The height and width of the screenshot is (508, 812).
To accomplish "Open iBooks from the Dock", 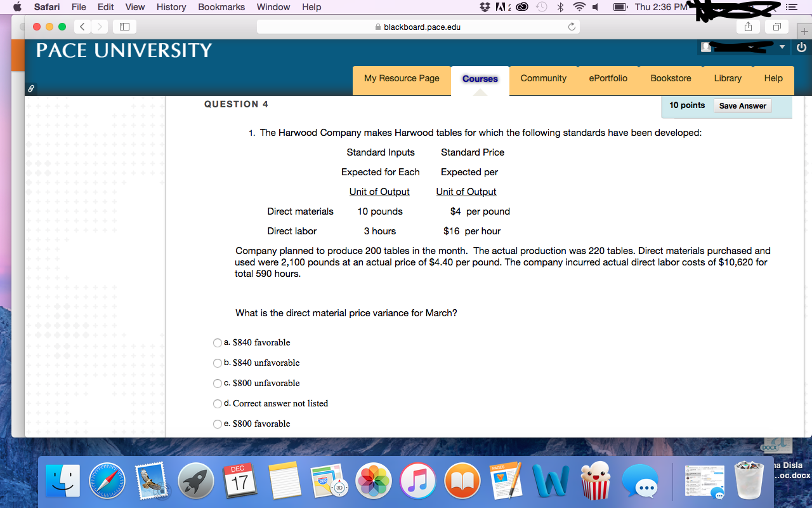I will point(462,480).
